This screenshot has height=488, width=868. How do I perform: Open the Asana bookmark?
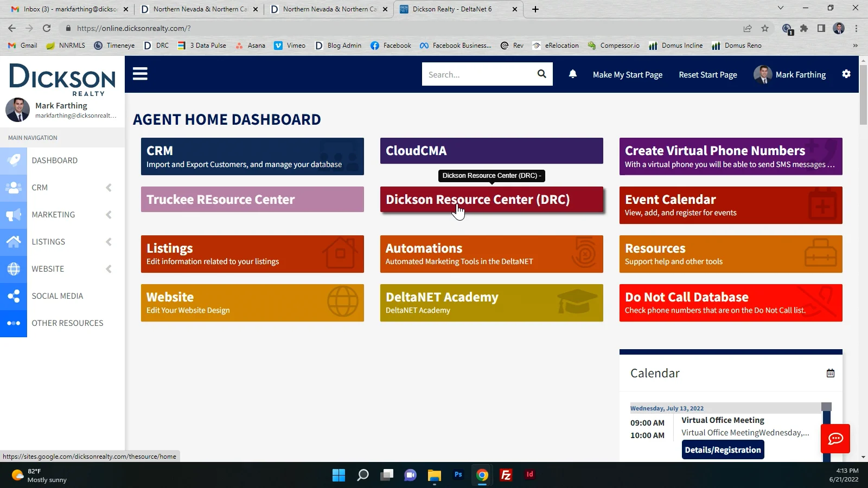click(250, 46)
